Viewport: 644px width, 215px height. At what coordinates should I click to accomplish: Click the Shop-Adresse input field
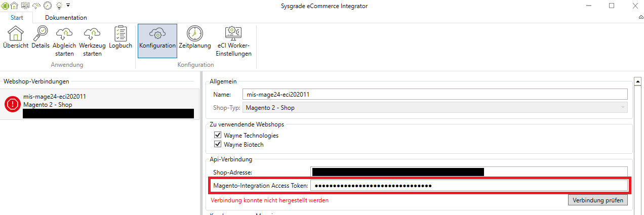click(469, 172)
